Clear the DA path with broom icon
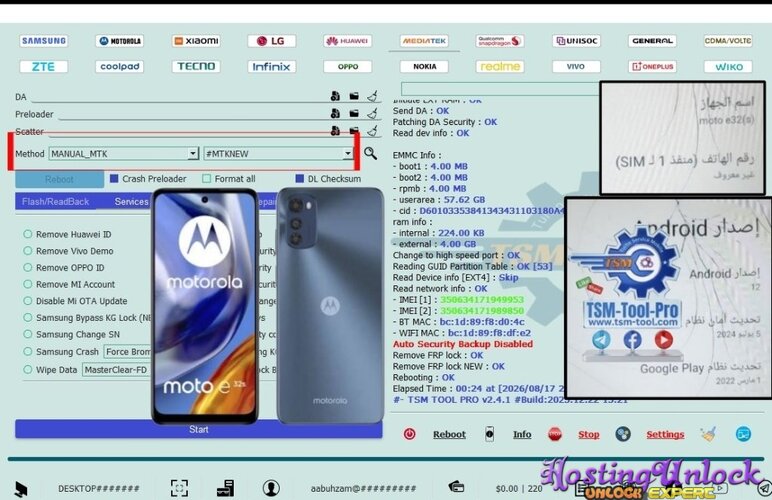Viewport: 772px width, 500px height. tap(373, 96)
